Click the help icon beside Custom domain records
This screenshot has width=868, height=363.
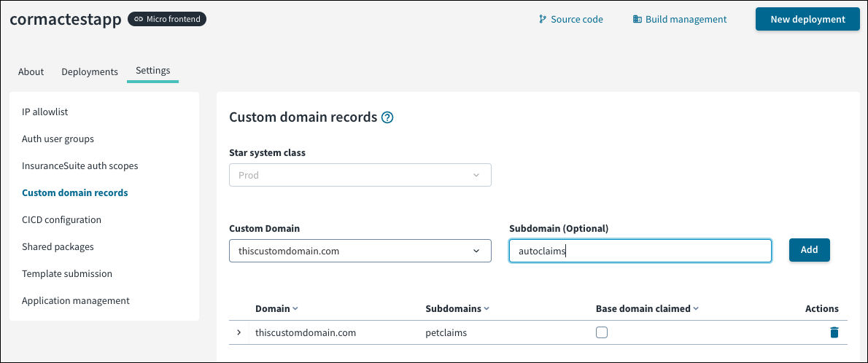387,117
